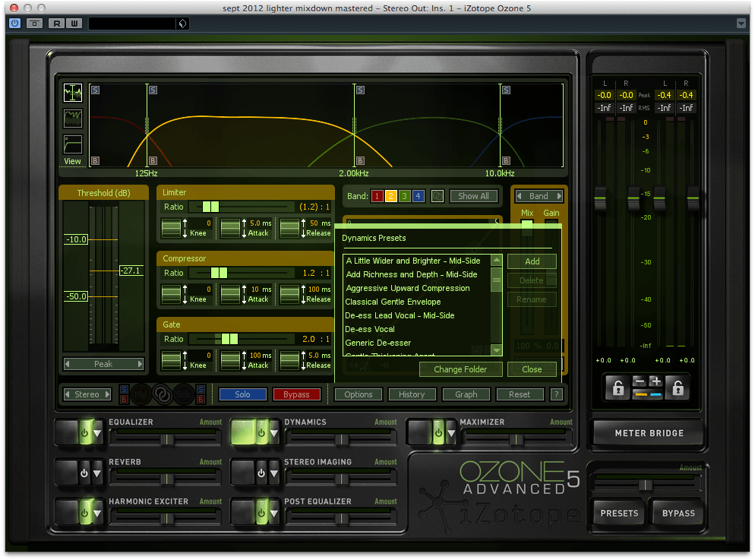The image size is (755, 560).
Task: Toggle the Post Equalizer module power button
Action: [x=261, y=512]
